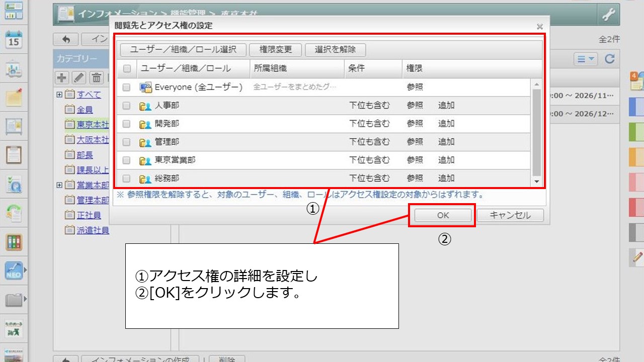Tick the checkbox for 人事部
The height and width of the screenshot is (362, 644).
[x=127, y=106]
